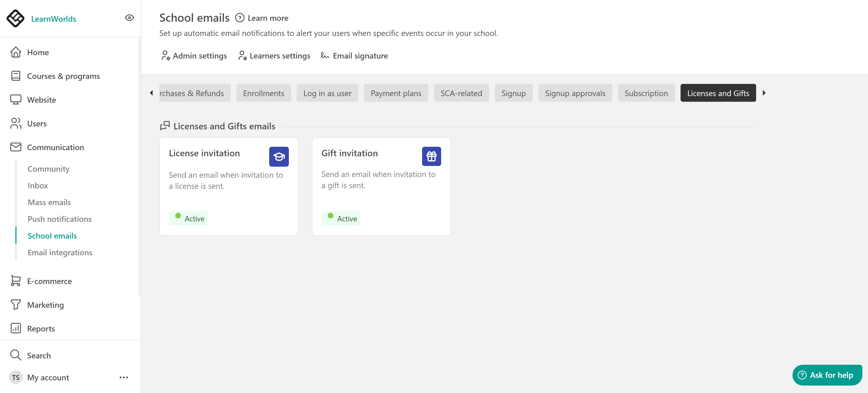Click the E-commerce cart icon
The image size is (868, 393).
click(16, 281)
